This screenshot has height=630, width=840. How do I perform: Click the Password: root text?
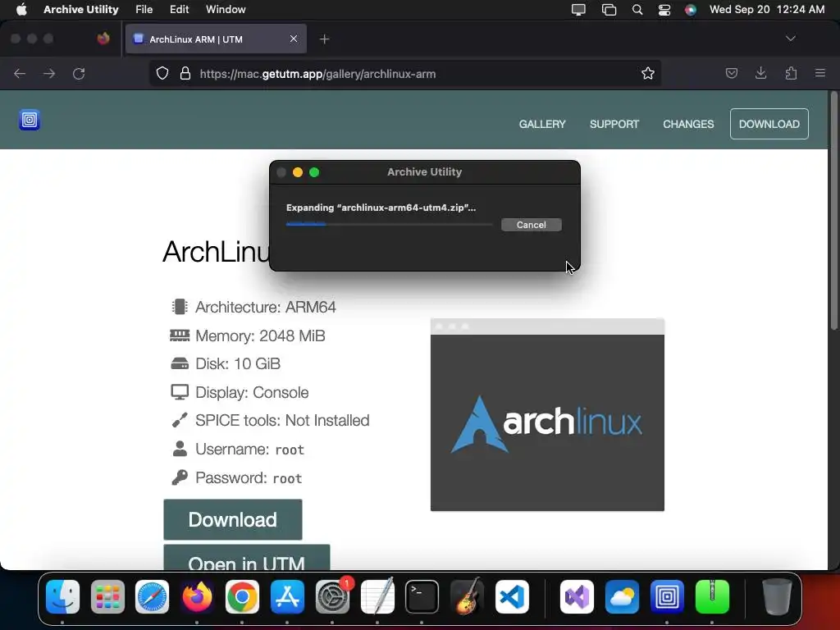click(249, 478)
